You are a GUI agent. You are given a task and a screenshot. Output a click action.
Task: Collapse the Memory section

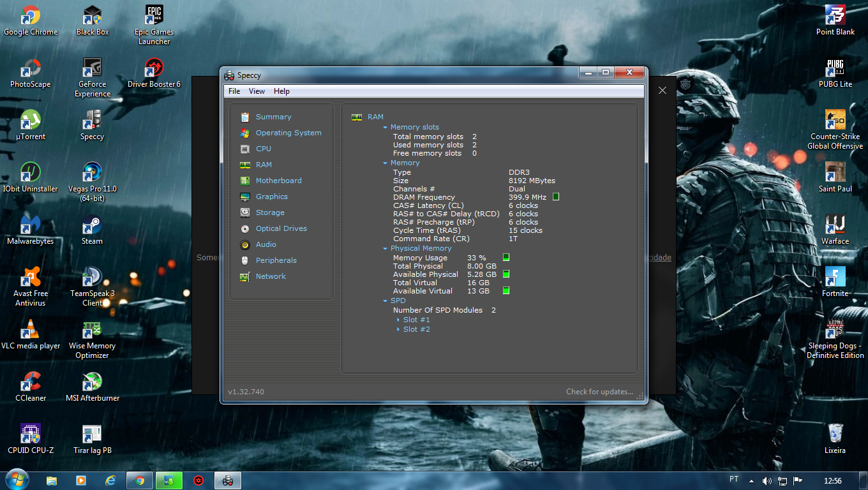pos(385,163)
